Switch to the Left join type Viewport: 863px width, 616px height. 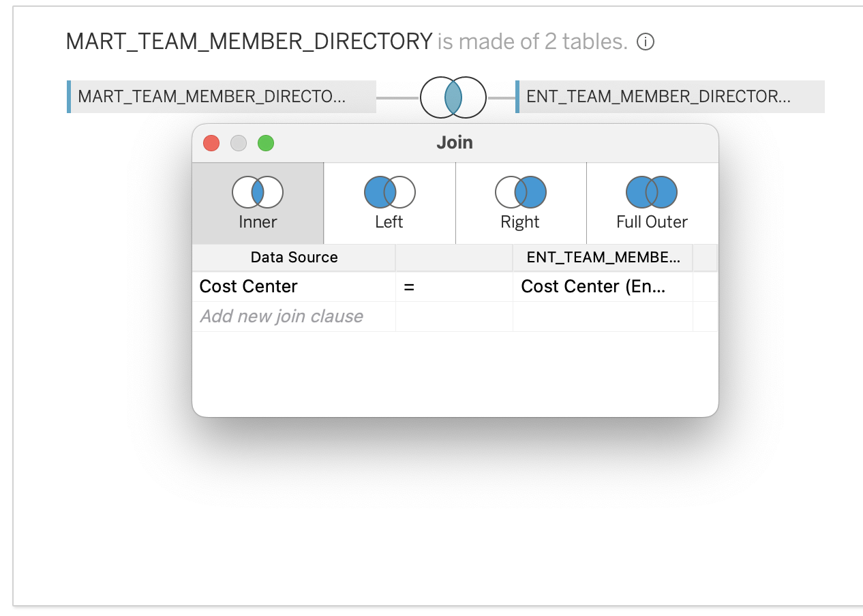pos(389,203)
